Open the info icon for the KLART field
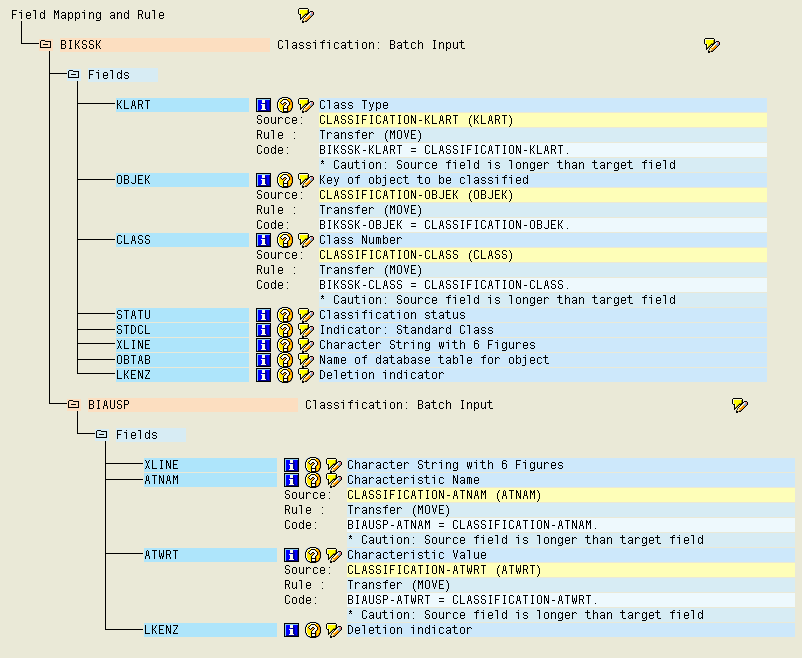 click(x=264, y=104)
